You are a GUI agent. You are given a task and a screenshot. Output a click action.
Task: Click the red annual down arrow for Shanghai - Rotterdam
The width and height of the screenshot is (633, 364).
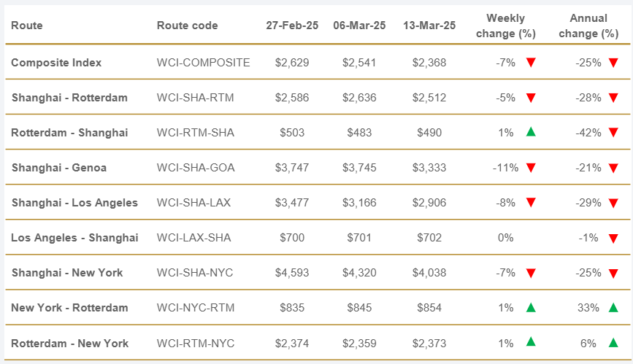pyautogui.click(x=613, y=98)
